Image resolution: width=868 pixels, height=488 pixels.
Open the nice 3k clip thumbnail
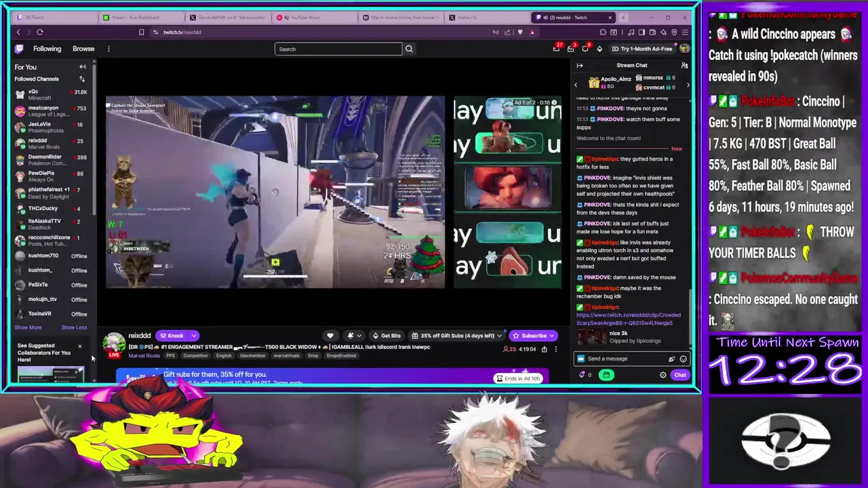(591, 337)
